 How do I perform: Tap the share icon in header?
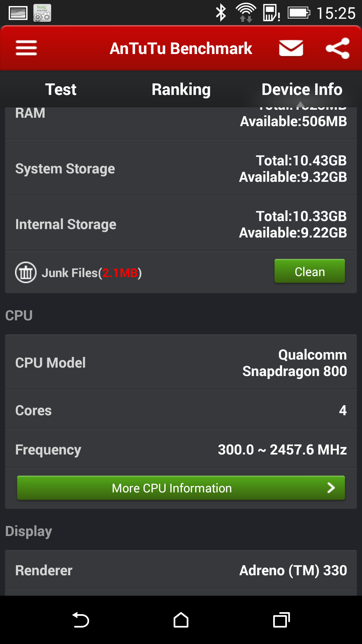pos(338,48)
